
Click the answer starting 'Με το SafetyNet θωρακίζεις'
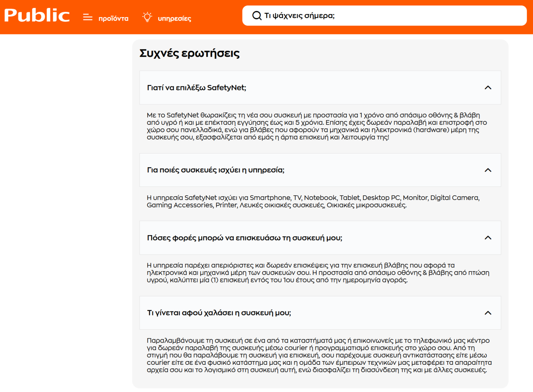317,126
